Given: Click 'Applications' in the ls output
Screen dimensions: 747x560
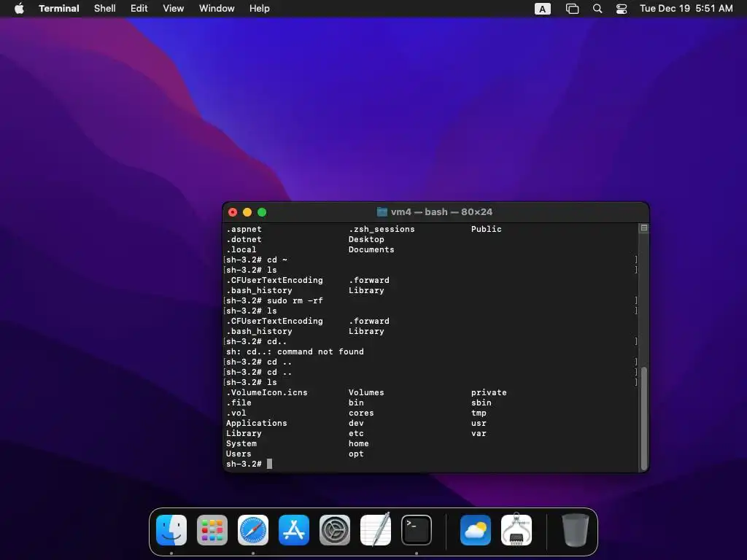Looking at the screenshot, I should coord(256,423).
